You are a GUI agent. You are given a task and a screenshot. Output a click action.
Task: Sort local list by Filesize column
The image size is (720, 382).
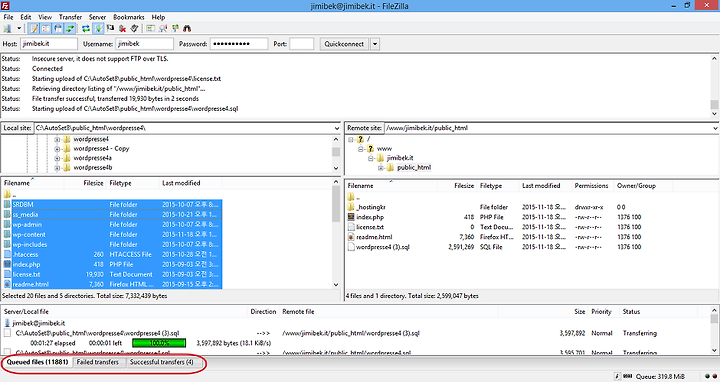pos(86,183)
